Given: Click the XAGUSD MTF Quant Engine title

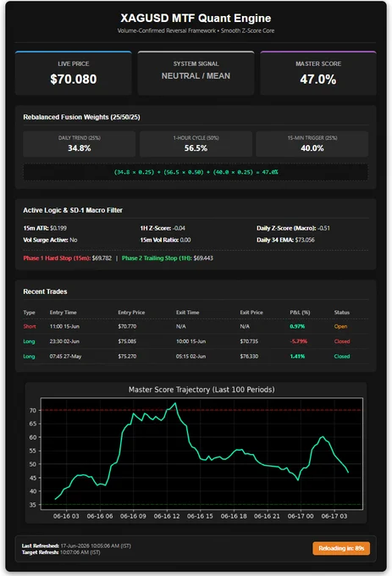Looking at the screenshot, I should pos(196,18).
